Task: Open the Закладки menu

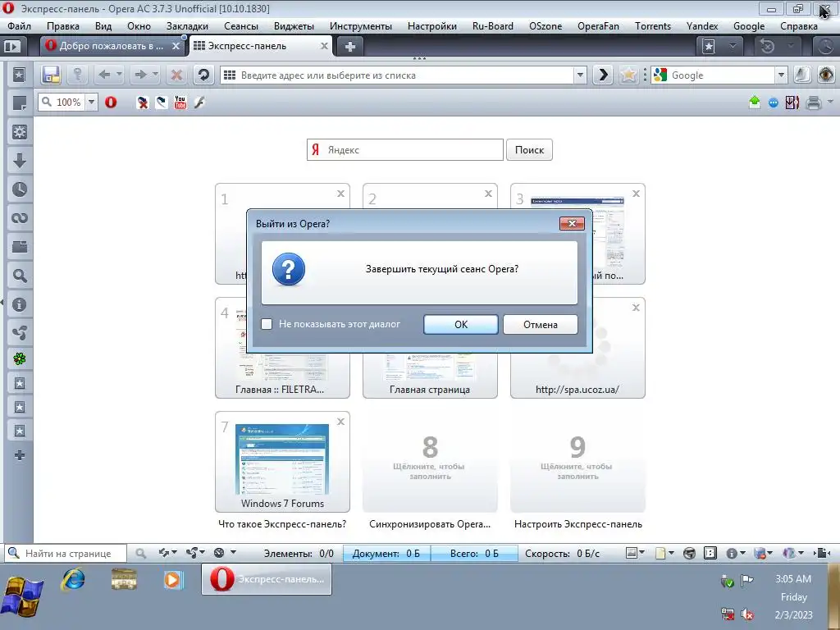Action: coord(187,26)
